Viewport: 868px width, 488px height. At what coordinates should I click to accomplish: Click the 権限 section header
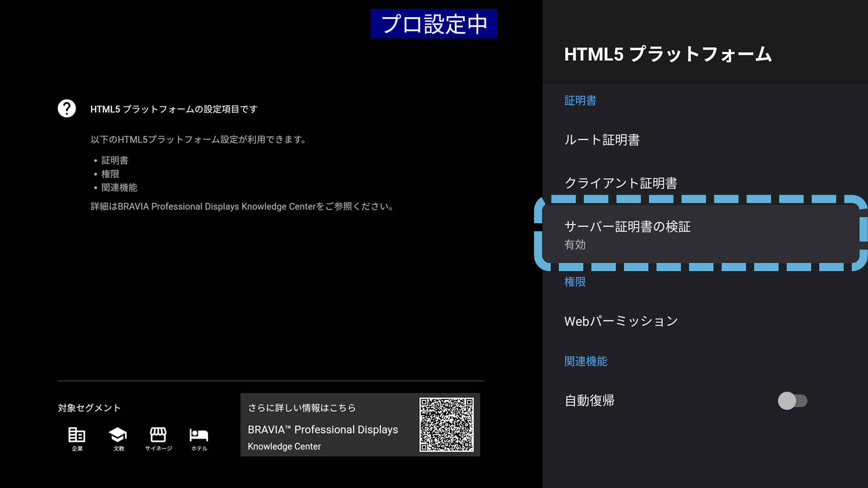575,282
